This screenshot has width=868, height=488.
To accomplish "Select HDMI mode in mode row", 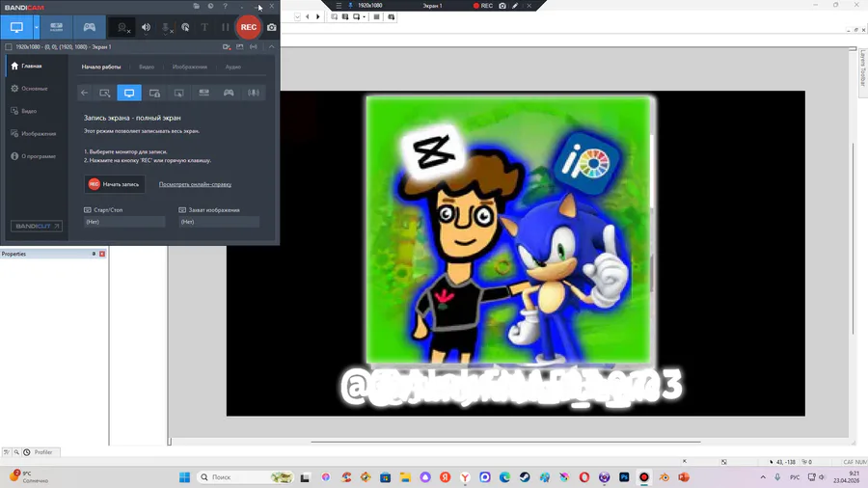I will coord(203,93).
